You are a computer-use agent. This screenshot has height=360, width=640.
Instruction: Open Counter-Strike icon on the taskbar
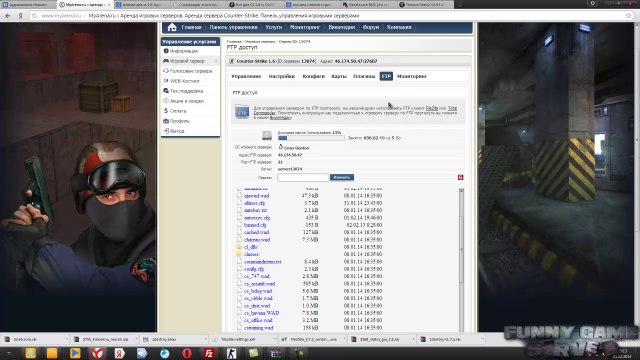click(x=231, y=353)
